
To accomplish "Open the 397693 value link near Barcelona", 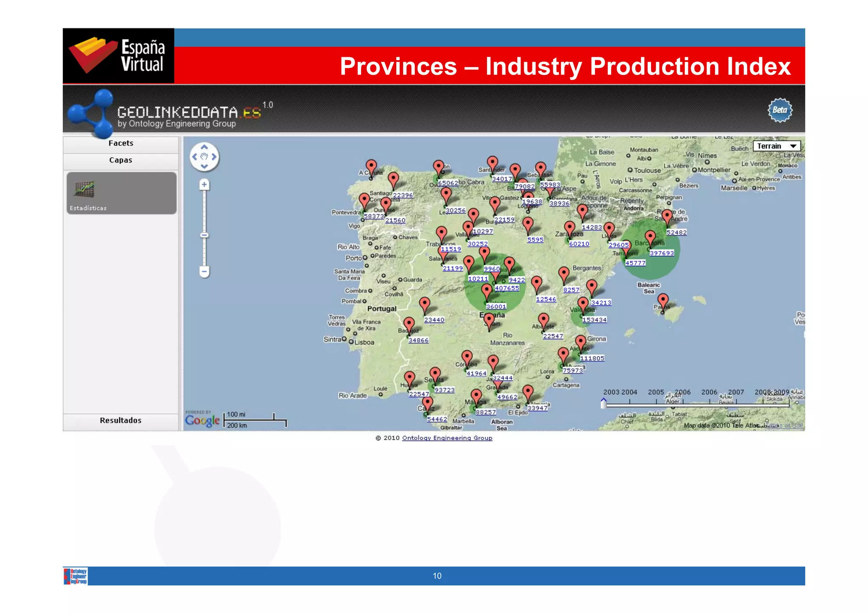I will point(662,253).
